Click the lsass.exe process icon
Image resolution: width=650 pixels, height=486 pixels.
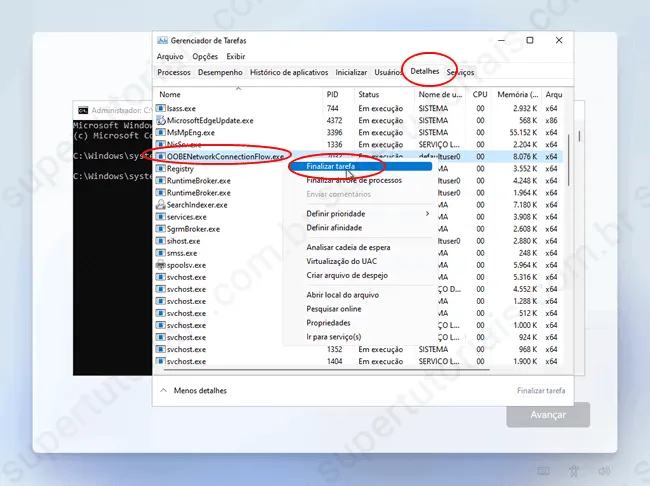coord(160,108)
